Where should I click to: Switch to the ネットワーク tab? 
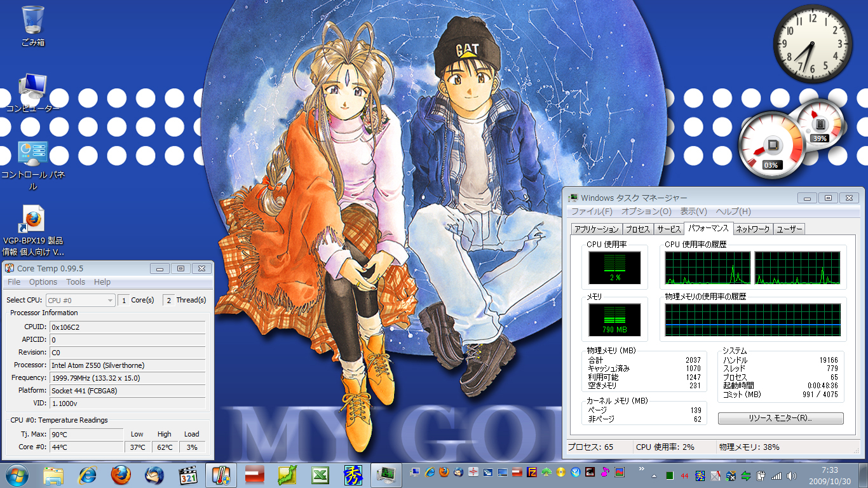753,229
